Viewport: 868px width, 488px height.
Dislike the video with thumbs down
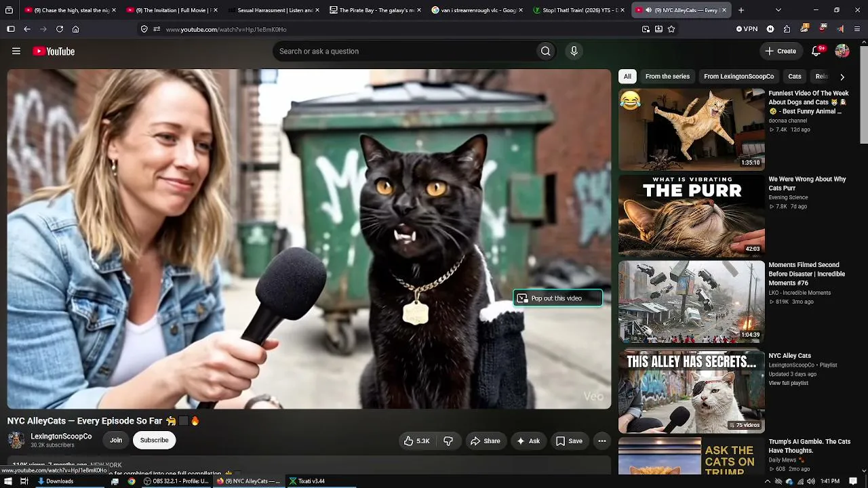(448, 441)
